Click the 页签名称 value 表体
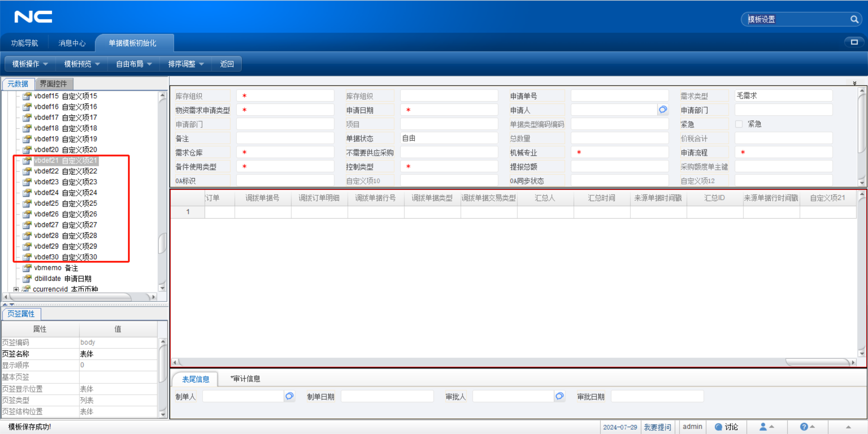This screenshot has width=868, height=434. 118,354
